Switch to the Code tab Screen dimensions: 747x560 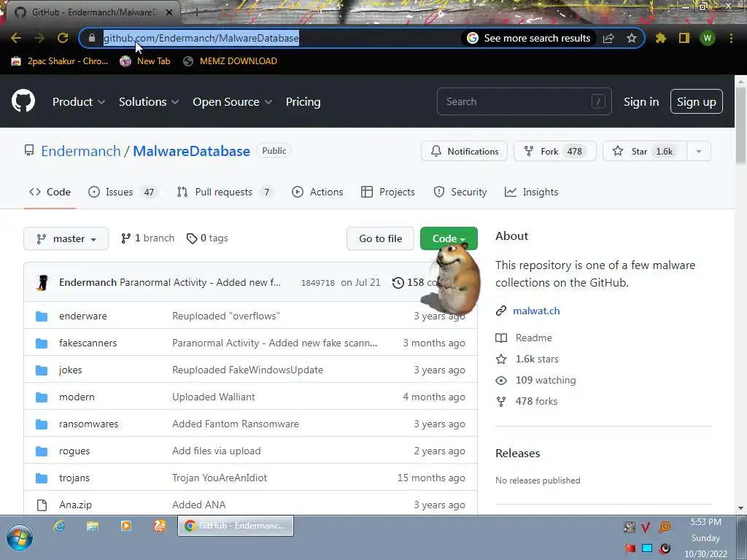(x=50, y=192)
